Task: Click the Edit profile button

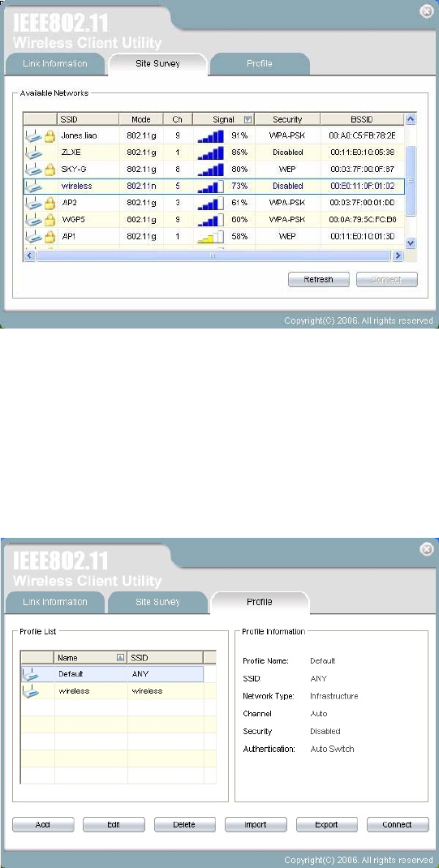Action: click(x=114, y=824)
